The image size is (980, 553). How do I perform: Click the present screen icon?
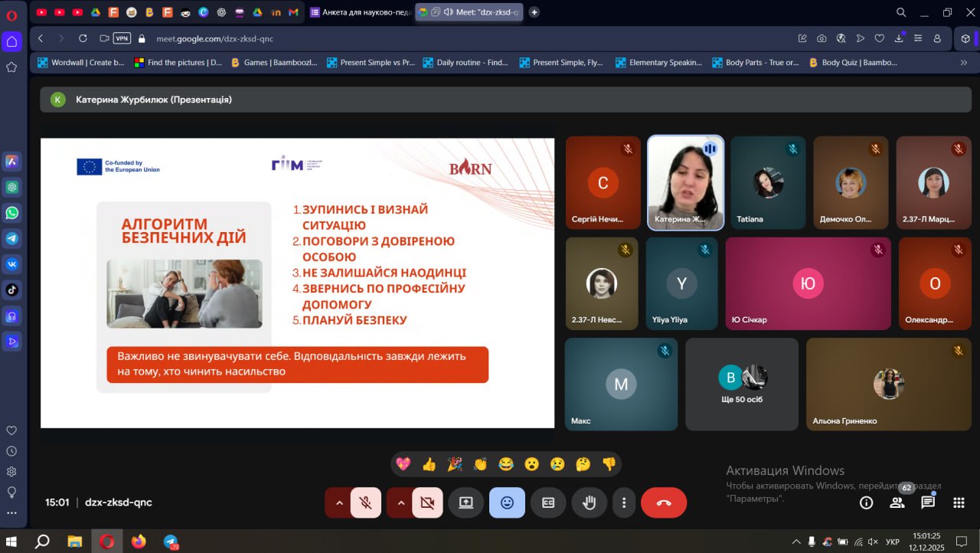click(465, 502)
